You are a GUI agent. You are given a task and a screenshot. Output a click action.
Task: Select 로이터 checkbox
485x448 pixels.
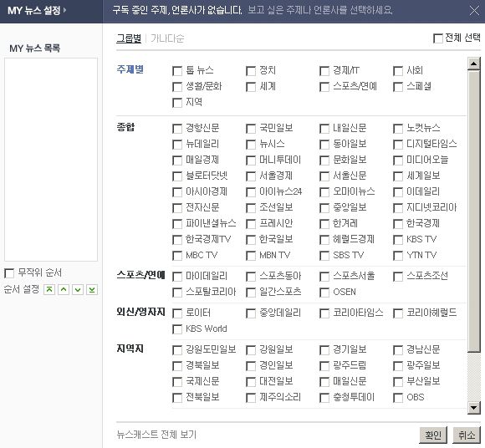(x=177, y=313)
